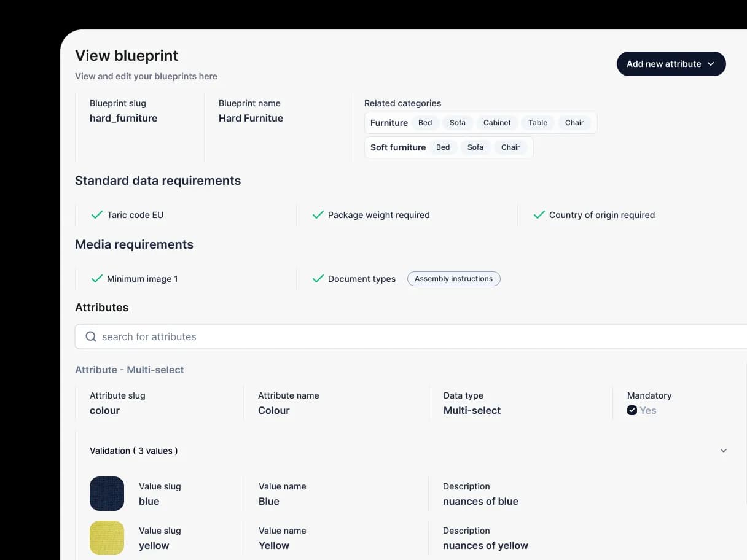747x560 pixels.
Task: Select the Table tag under Furniture
Action: [x=537, y=122]
